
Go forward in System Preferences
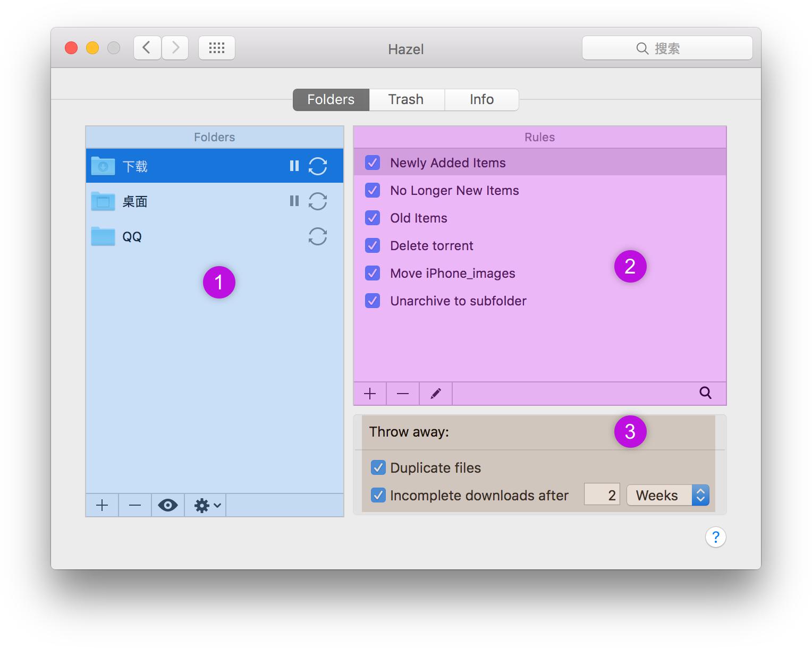coord(175,48)
